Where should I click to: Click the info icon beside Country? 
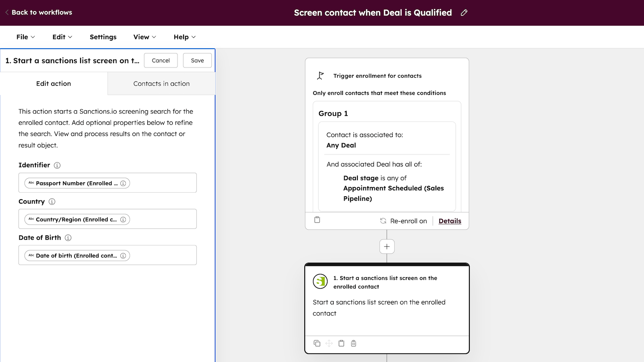52,202
